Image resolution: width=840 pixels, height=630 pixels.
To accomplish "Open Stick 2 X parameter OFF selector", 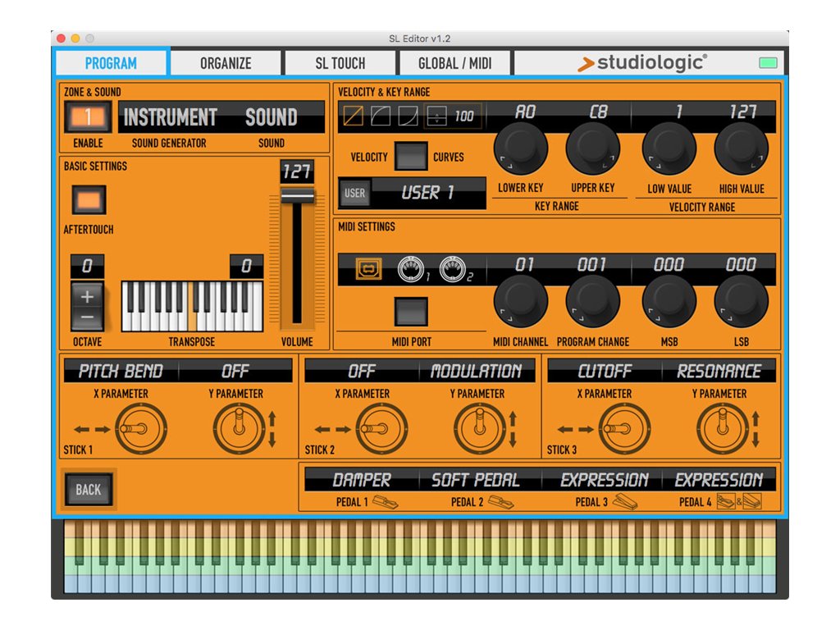I will pos(362,371).
